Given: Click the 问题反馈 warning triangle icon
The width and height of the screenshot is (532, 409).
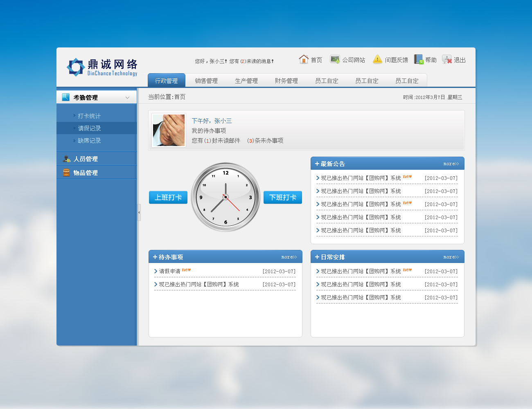Looking at the screenshot, I should pyautogui.click(x=377, y=59).
